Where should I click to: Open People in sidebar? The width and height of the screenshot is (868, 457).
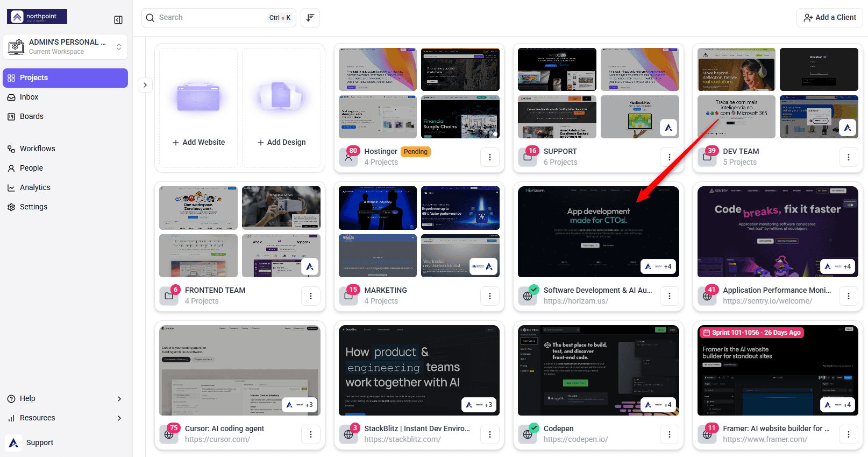click(x=65, y=168)
